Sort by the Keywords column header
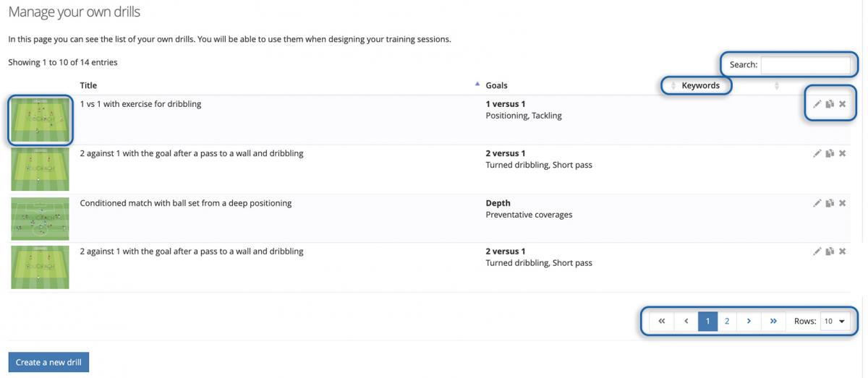 click(x=701, y=85)
